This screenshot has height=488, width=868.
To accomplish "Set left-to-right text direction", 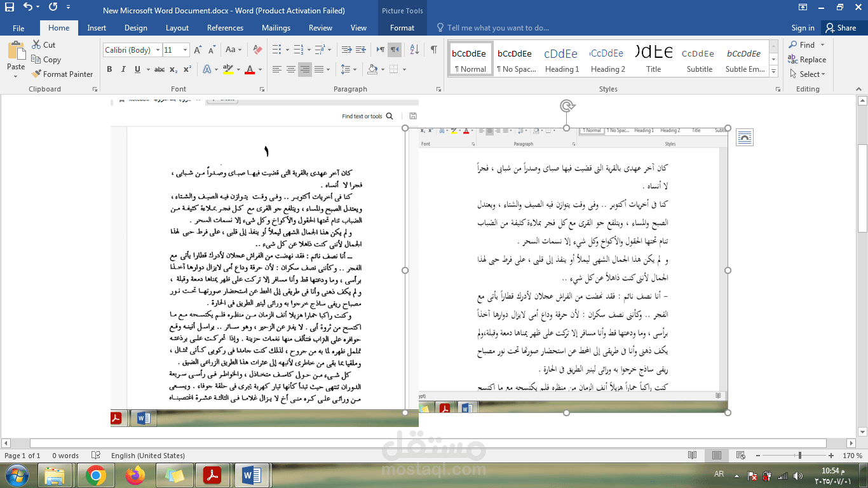I will (x=381, y=50).
